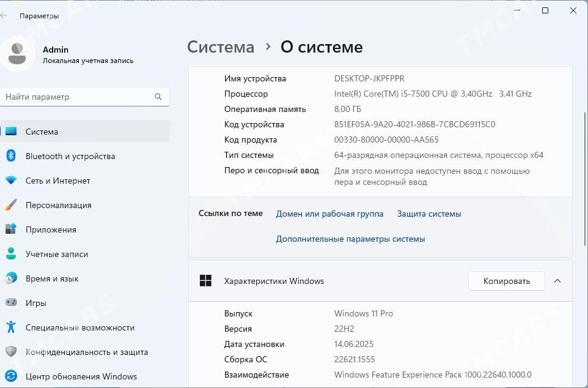Open Защита системы link

click(x=429, y=214)
